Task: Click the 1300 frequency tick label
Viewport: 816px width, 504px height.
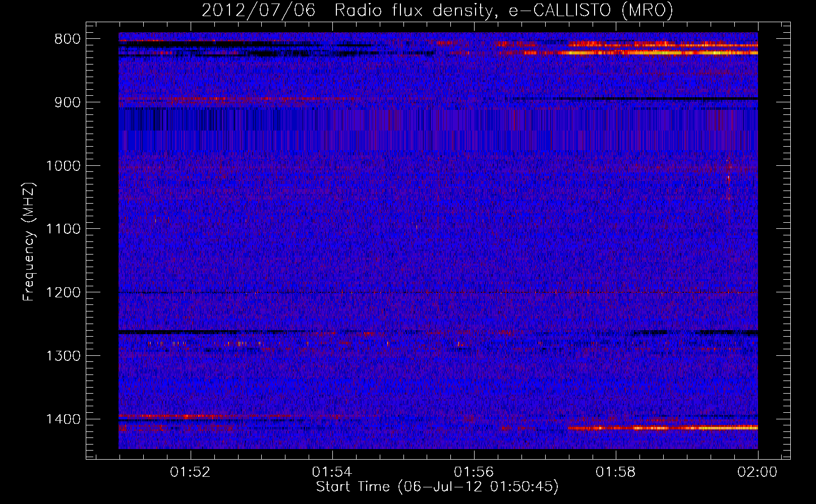Action: pyautogui.click(x=63, y=356)
